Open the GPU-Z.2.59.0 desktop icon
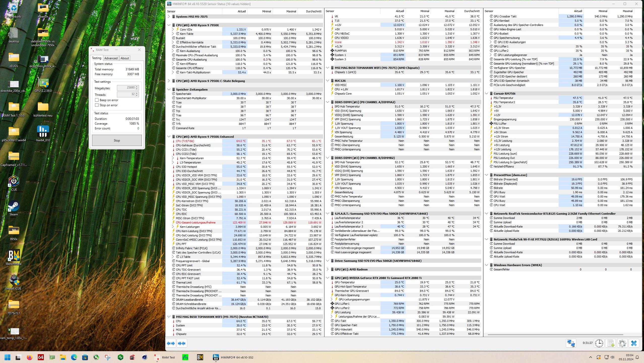644x363 pixels. click(x=43, y=85)
